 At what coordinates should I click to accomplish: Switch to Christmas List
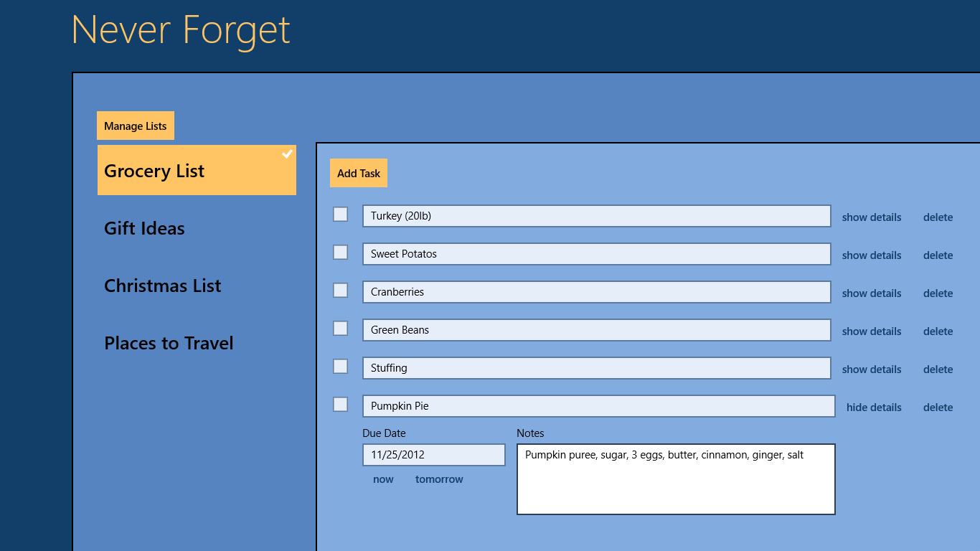tap(162, 286)
